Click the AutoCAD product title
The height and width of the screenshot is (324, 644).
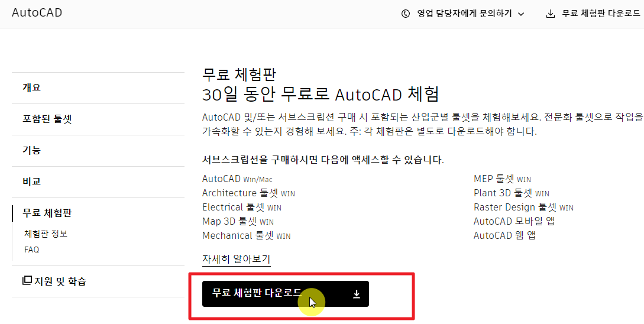point(37,13)
